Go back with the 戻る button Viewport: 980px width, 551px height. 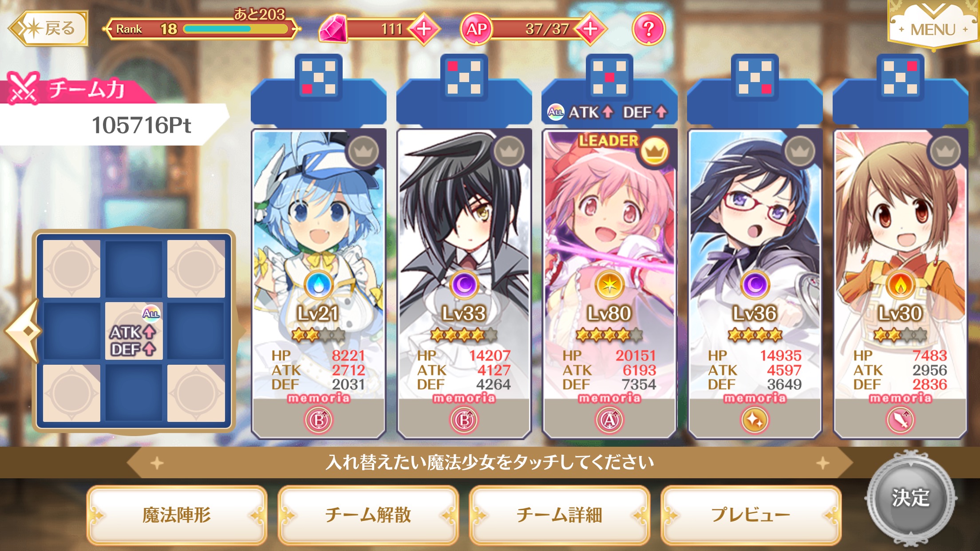coord(48,29)
